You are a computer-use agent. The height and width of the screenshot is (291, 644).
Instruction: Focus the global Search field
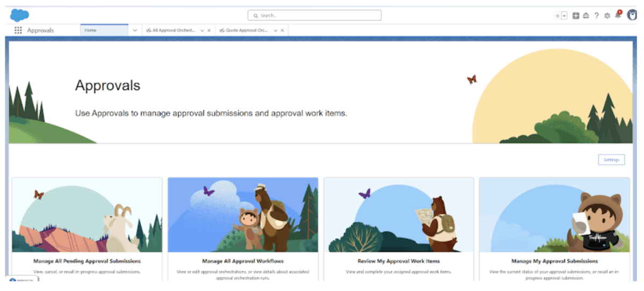pyautogui.click(x=314, y=16)
